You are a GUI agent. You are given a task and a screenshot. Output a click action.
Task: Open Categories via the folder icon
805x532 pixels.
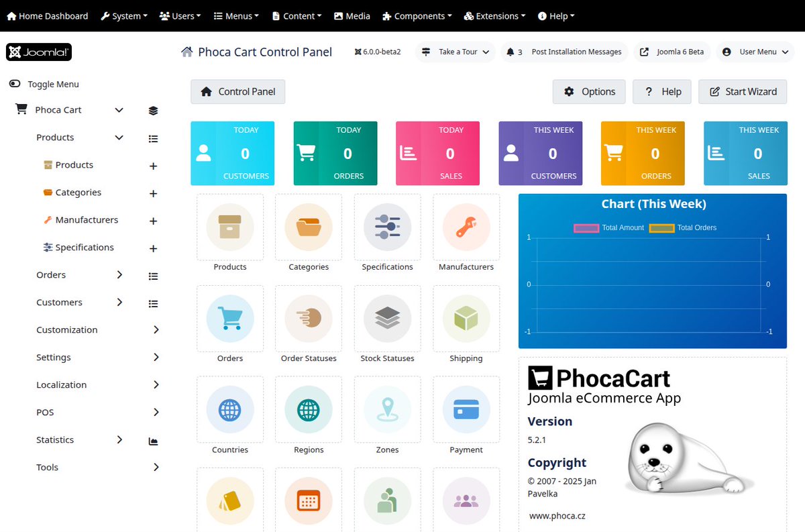click(309, 227)
